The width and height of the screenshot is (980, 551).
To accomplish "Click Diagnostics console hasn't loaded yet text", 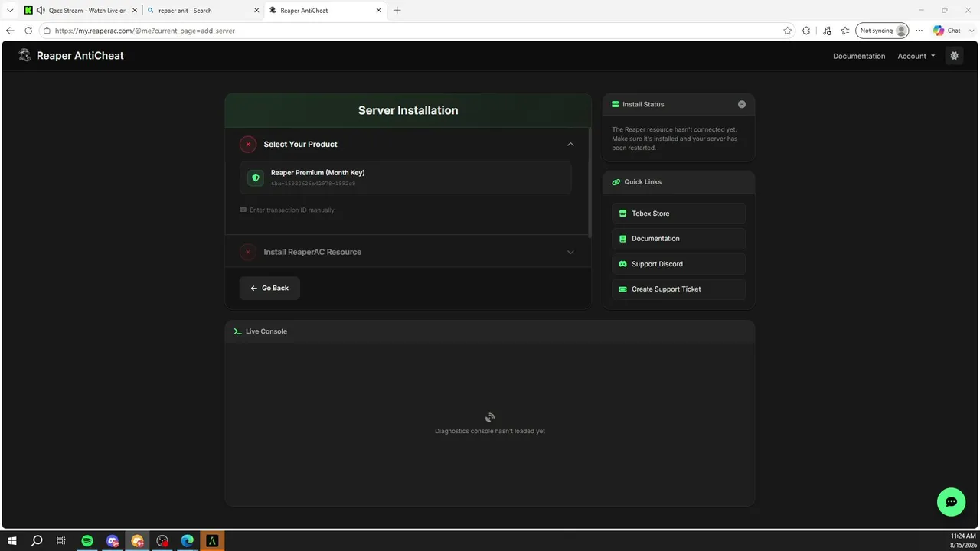I will [490, 431].
